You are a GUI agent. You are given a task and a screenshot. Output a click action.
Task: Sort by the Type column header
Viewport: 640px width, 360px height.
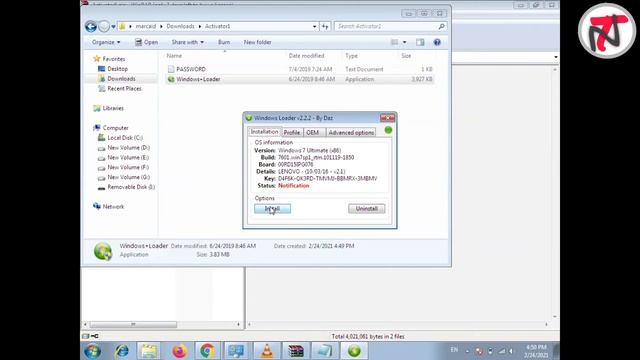tap(351, 56)
